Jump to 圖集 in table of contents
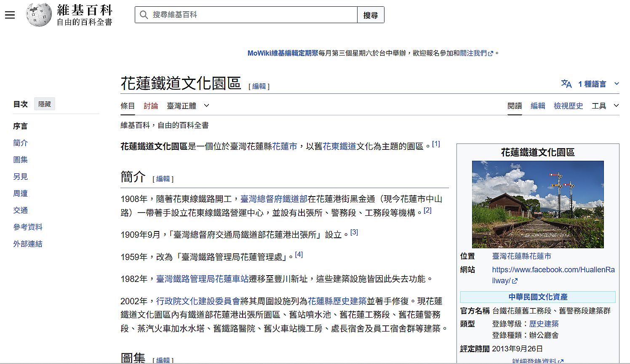The image size is (630, 364). click(20, 159)
